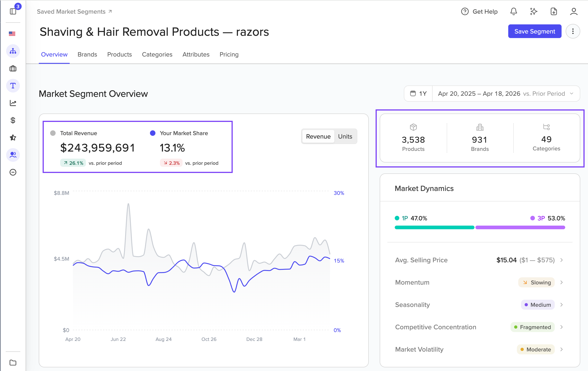The image size is (588, 371).
Task: Click the 3,538 Products count
Action: click(413, 140)
